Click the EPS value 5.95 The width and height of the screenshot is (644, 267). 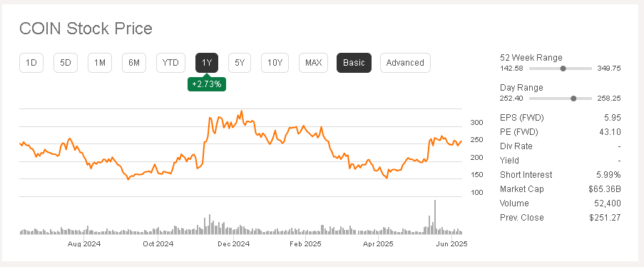click(x=613, y=118)
